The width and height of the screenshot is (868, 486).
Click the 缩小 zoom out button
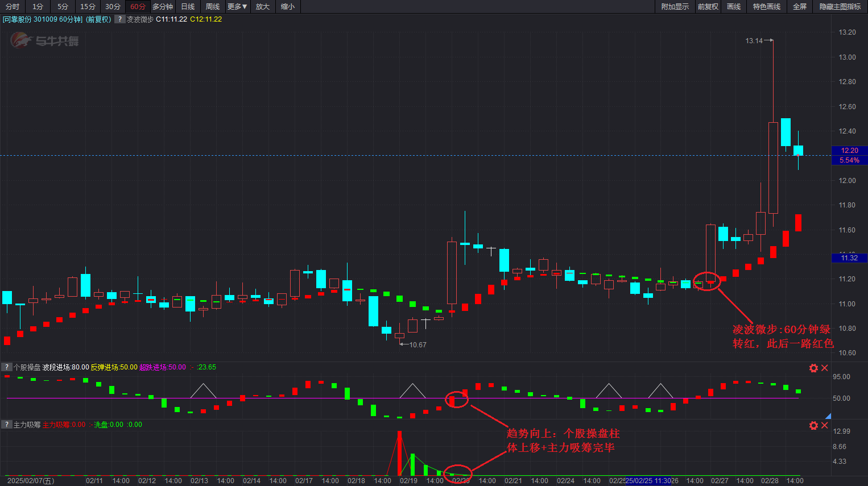[288, 6]
